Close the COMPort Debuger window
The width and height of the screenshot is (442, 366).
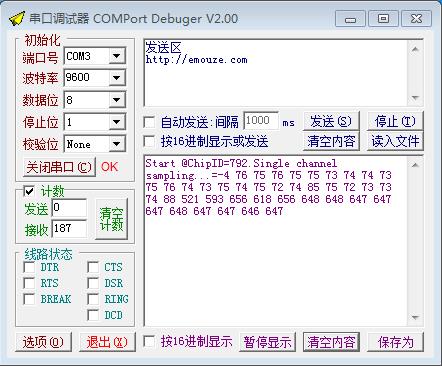click(416, 19)
